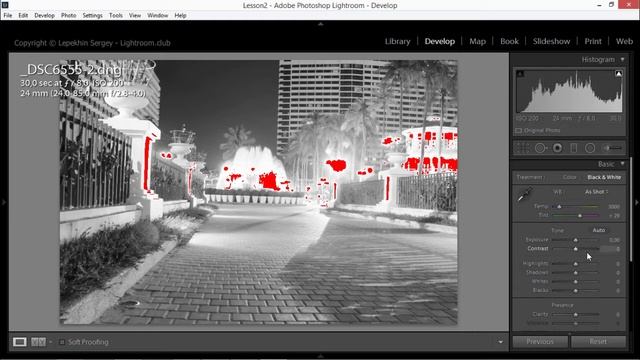Open the Help menu
Screen dimensions: 640x360
point(180,16)
